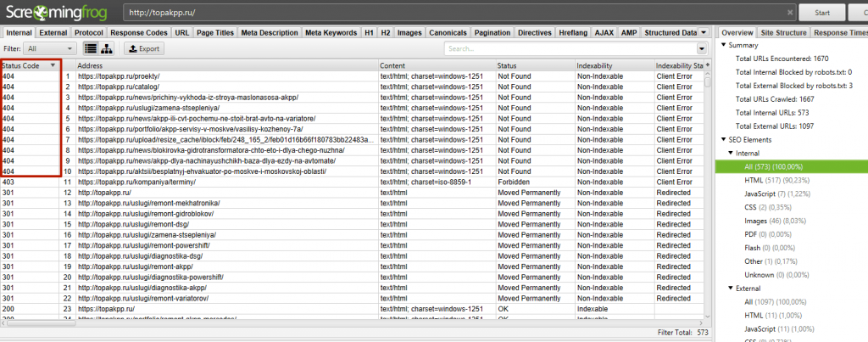The height and width of the screenshot is (342, 868).
Task: Open the Response Codes tab
Action: click(138, 32)
